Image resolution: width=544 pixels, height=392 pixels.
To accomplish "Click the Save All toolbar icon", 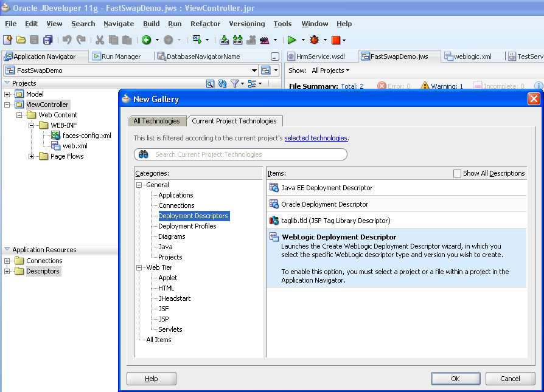I will 47,40.
